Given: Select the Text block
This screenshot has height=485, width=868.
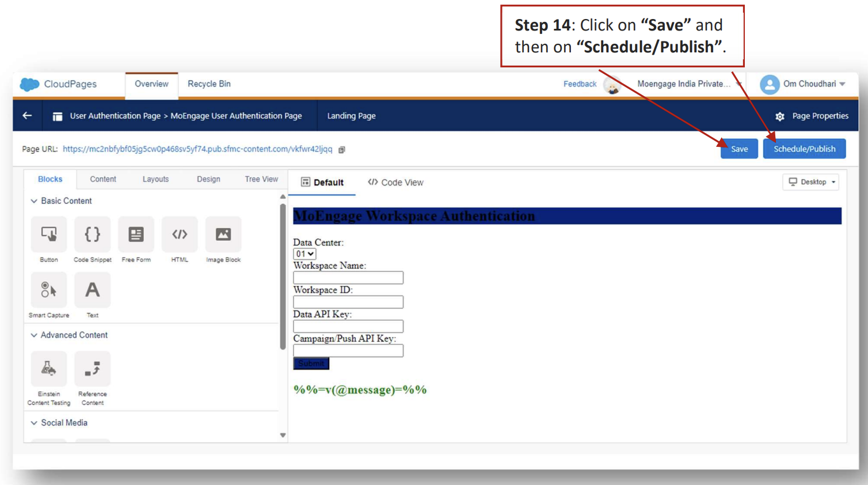Looking at the screenshot, I should 93,290.
